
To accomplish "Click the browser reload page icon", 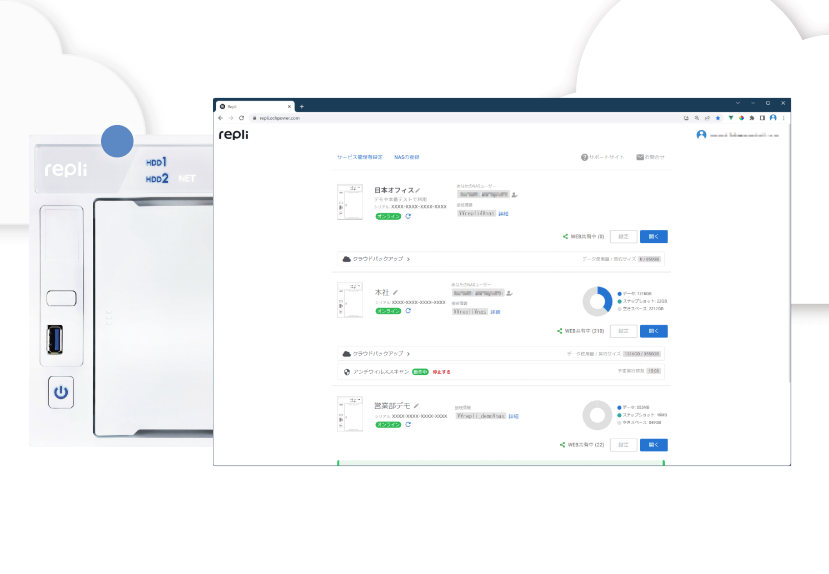I will coord(241,118).
